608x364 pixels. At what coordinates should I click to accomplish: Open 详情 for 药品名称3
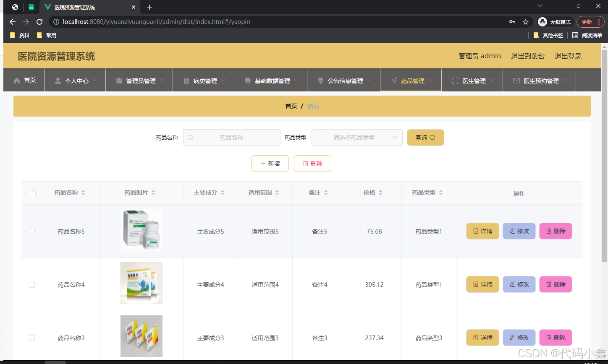pos(482,338)
